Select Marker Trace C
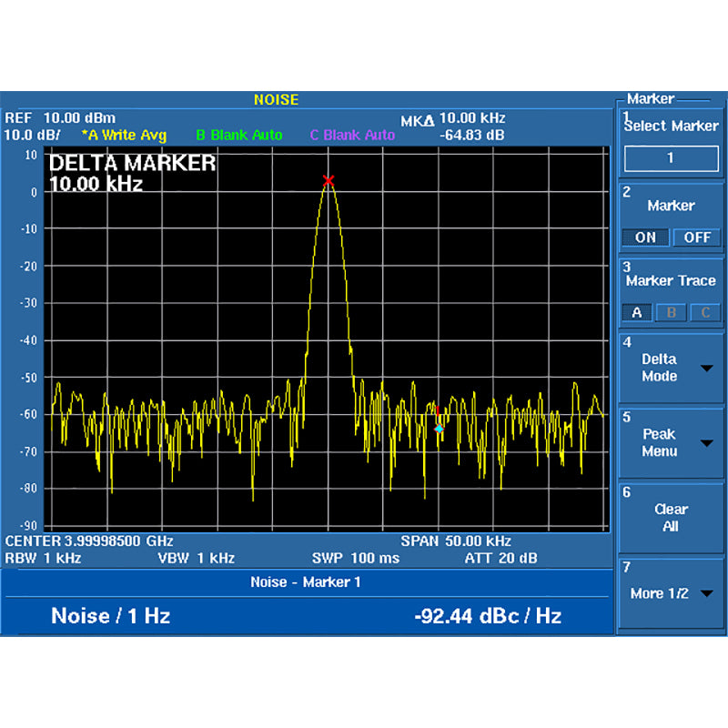Image resolution: width=728 pixels, height=728 pixels. point(704,313)
